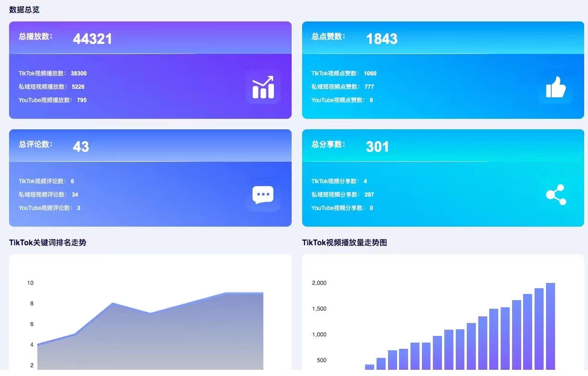Click 私域短视频播放数 value 5226
The width and height of the screenshot is (588, 376).
78,87
